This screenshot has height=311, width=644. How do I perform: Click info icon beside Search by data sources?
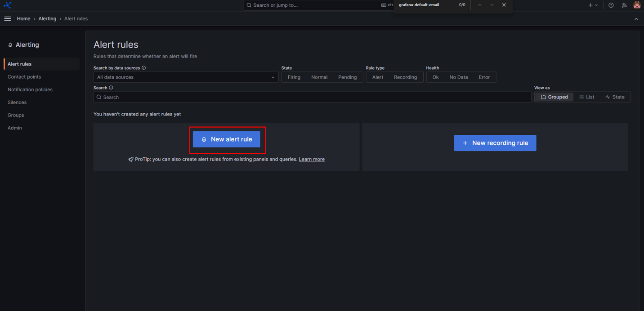[x=144, y=68]
